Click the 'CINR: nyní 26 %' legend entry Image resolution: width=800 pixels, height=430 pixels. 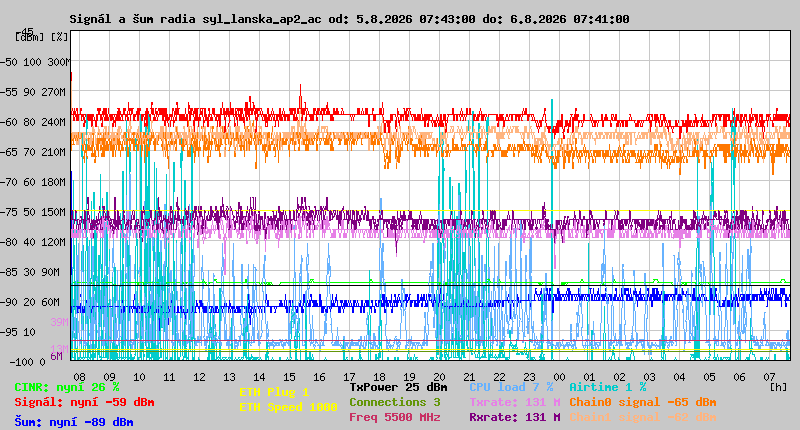(67, 387)
